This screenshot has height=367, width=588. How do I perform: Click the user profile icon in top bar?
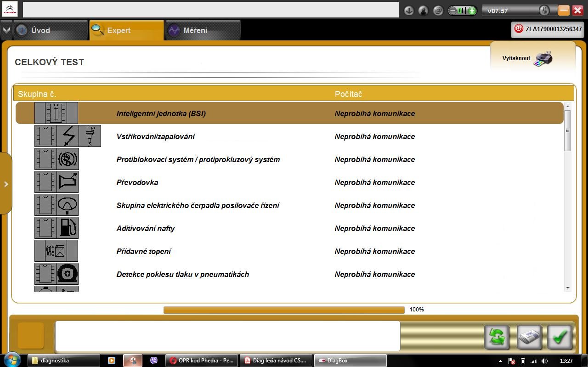(424, 11)
